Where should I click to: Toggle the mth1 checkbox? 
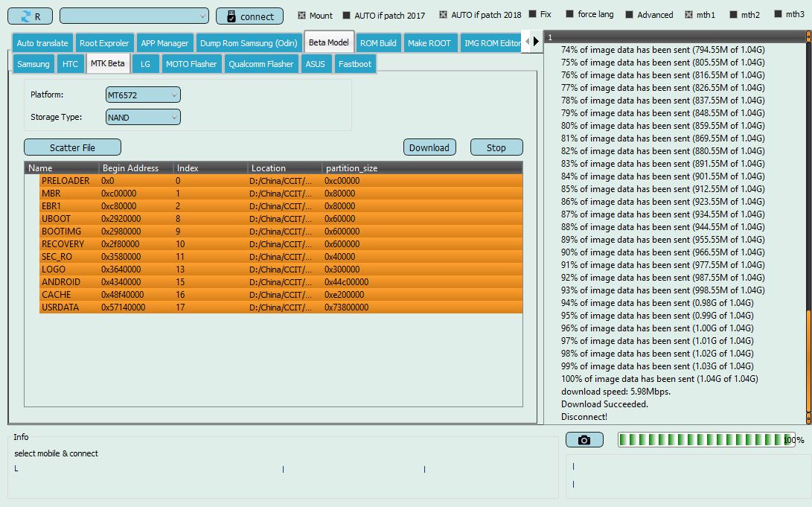click(x=688, y=14)
